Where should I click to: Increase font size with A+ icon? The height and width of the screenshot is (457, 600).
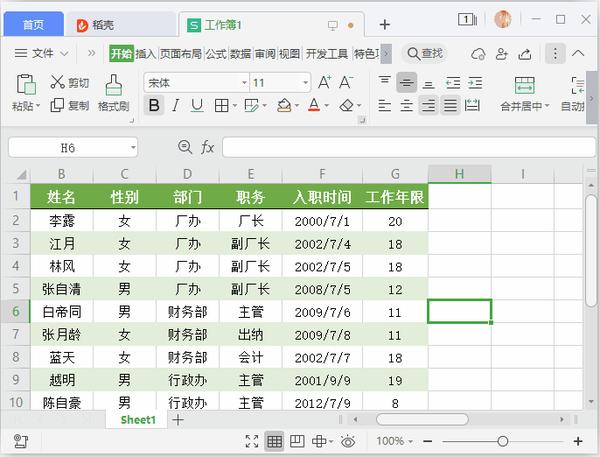[324, 82]
